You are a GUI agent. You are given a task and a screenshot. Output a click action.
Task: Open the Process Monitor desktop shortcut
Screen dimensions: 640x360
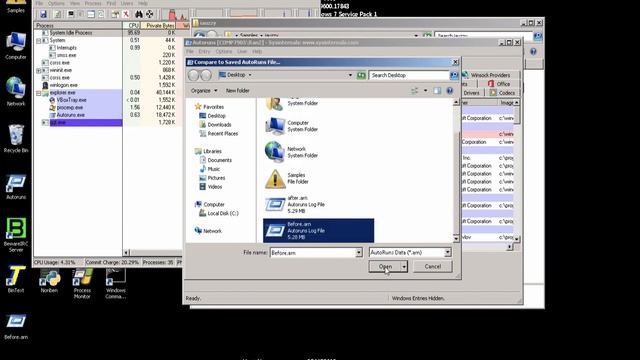[x=82, y=284]
